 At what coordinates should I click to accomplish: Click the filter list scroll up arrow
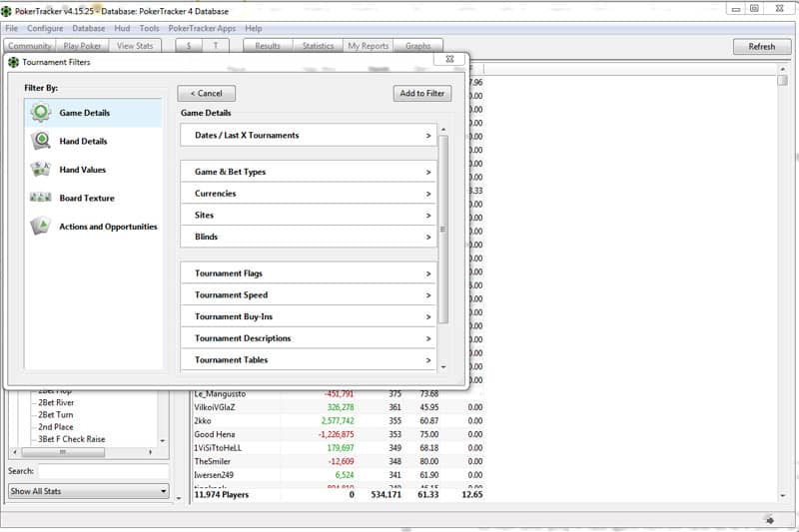443,130
